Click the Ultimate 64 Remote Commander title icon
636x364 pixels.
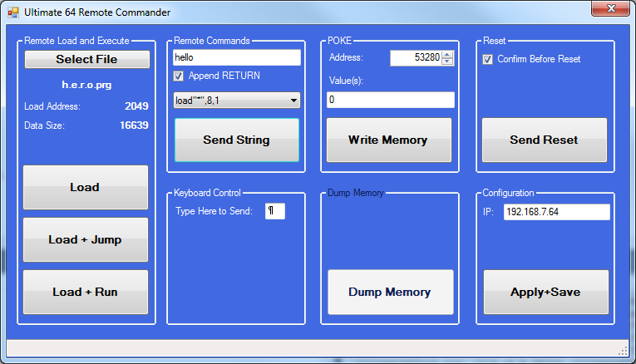pyautogui.click(x=13, y=12)
